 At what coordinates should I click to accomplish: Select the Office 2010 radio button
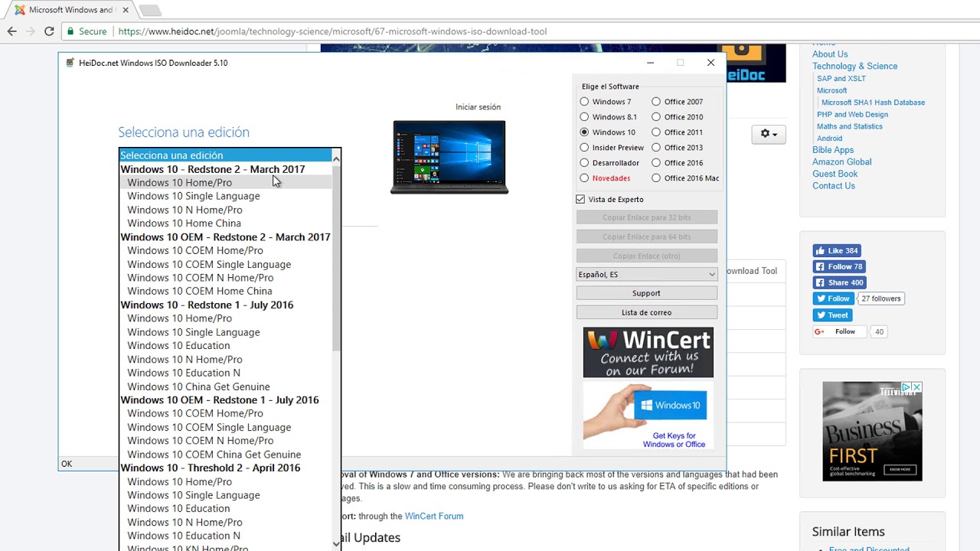coord(656,117)
